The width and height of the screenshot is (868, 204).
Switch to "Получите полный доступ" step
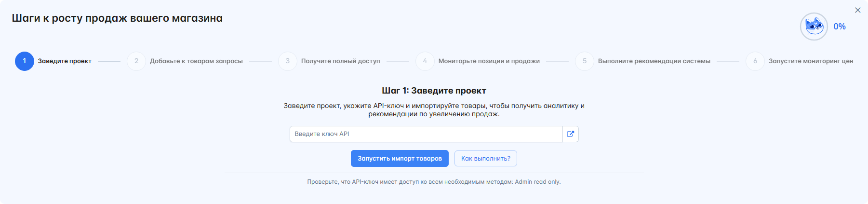[340, 61]
